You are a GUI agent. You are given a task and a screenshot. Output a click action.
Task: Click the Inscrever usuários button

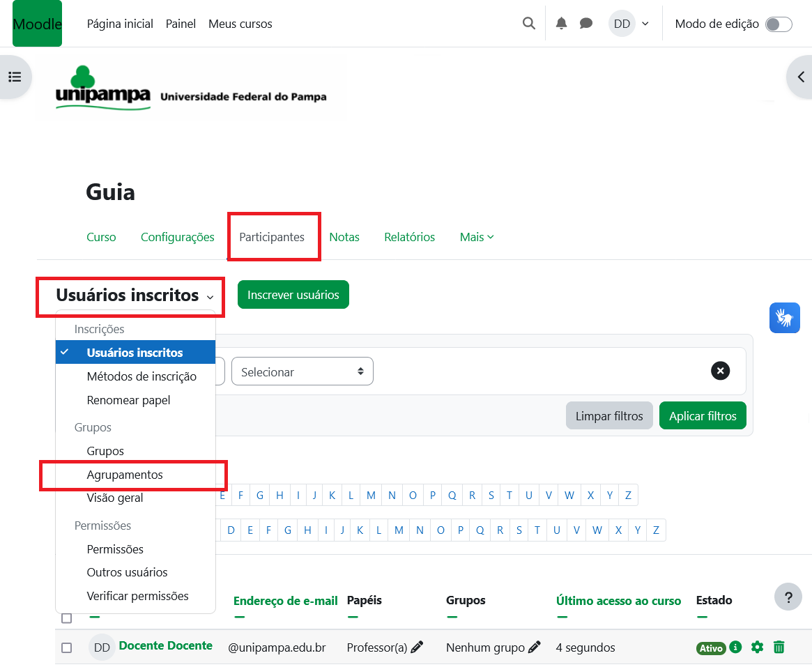pos(293,295)
